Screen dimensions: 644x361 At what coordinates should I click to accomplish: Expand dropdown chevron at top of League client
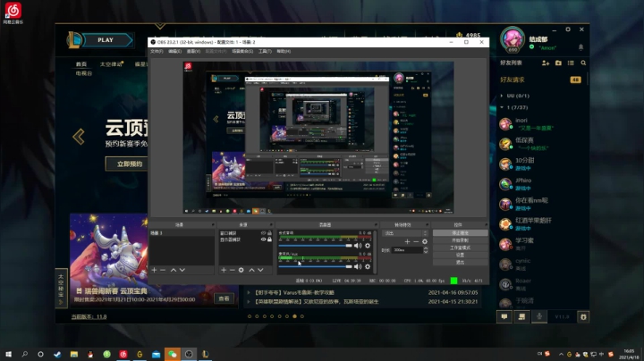click(160, 26)
